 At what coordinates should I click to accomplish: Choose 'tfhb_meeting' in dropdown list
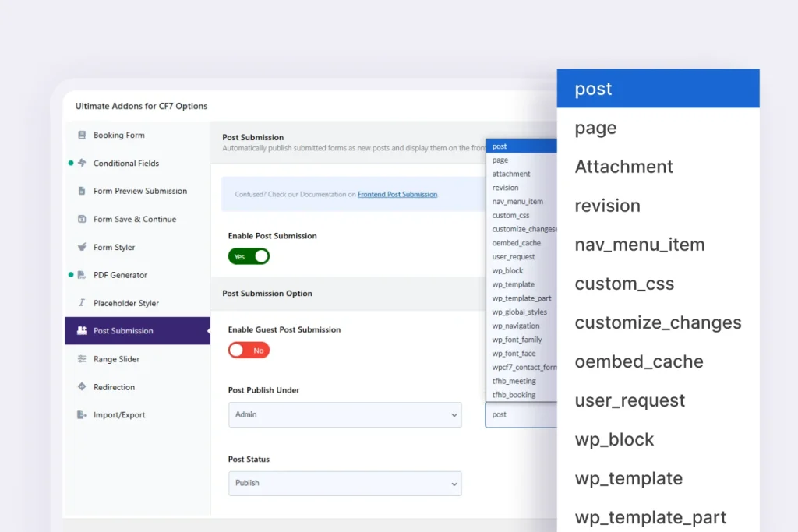click(x=521, y=380)
